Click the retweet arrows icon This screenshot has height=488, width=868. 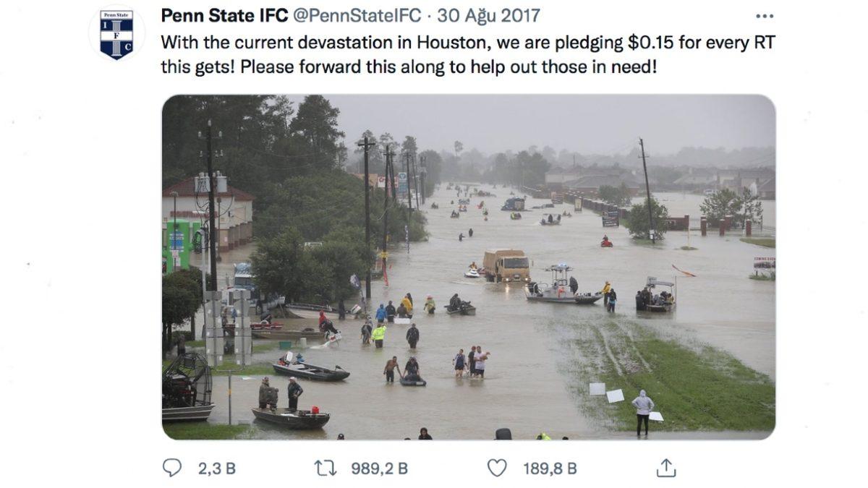coord(325,468)
